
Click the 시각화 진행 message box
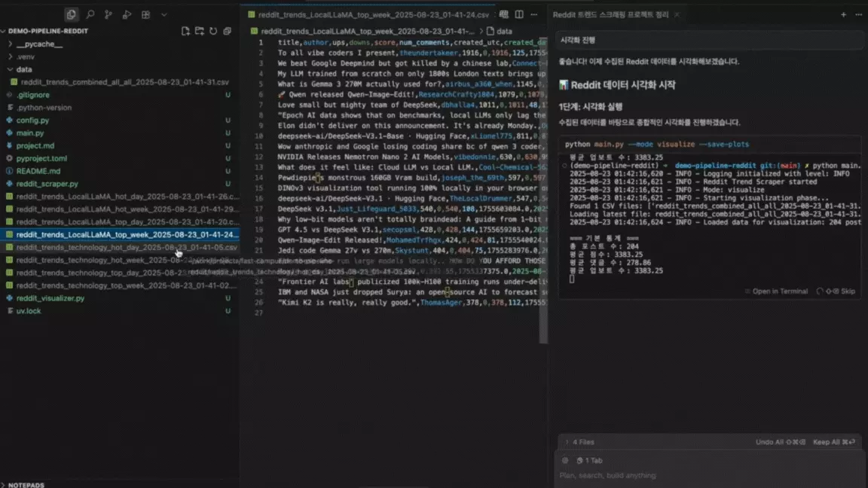710,40
